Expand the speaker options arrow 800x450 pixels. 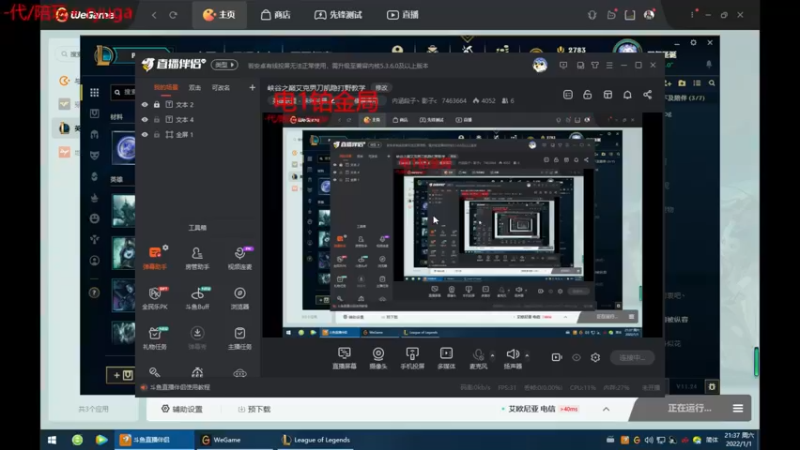click(x=527, y=355)
